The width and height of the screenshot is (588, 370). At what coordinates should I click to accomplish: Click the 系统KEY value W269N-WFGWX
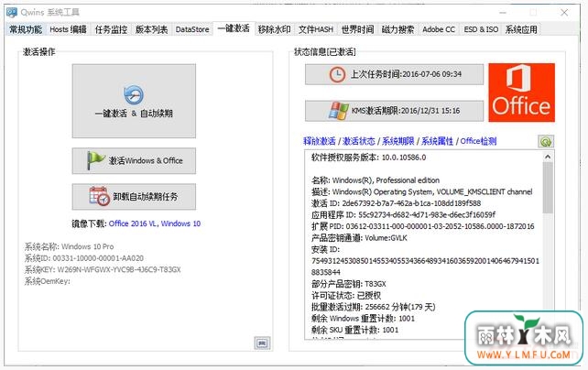tap(118, 269)
